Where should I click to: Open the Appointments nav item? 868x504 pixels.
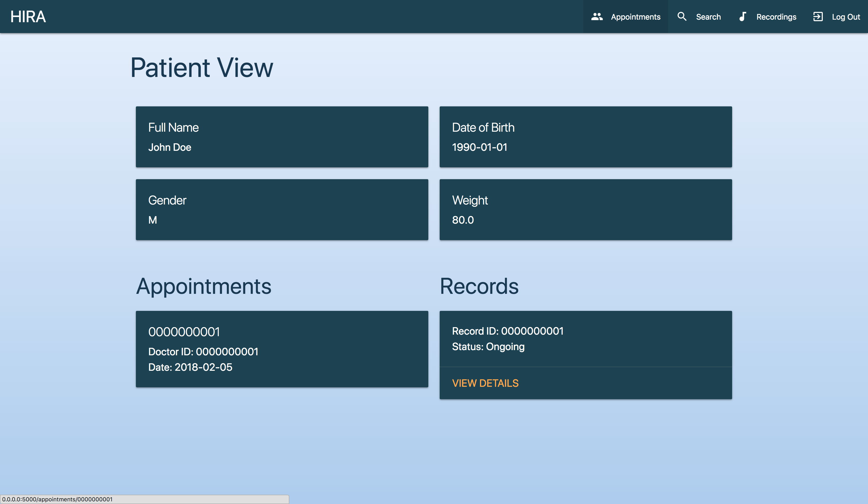636,17
